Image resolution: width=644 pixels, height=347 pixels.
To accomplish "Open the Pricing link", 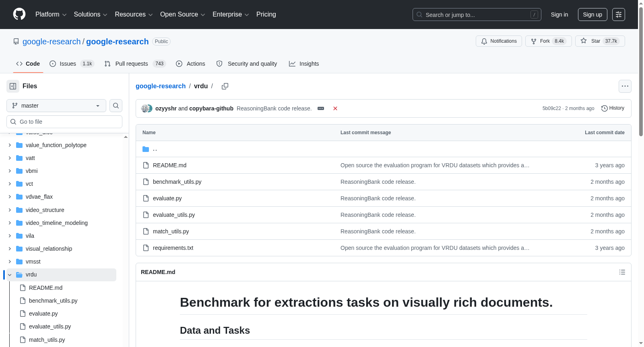I will tap(266, 15).
